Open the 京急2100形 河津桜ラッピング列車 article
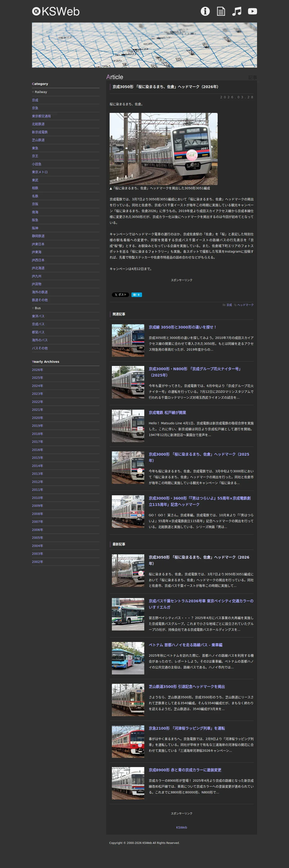The image size is (289, 868). click(x=187, y=729)
